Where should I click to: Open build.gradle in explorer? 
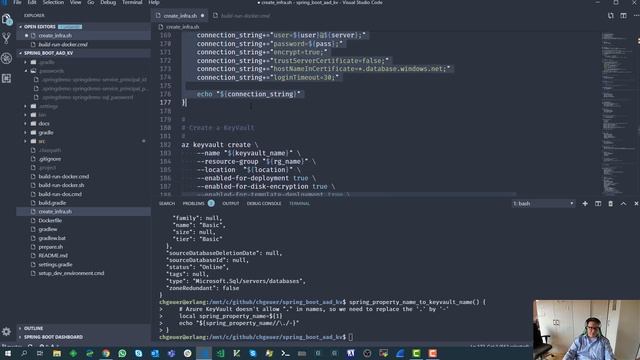(83, 203)
